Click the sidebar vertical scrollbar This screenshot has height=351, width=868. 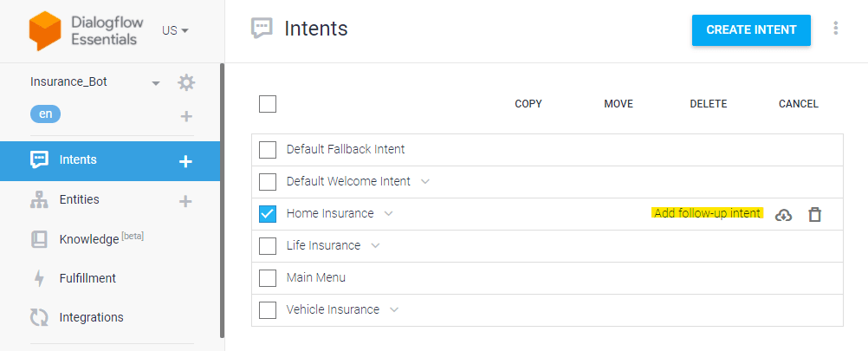223,200
